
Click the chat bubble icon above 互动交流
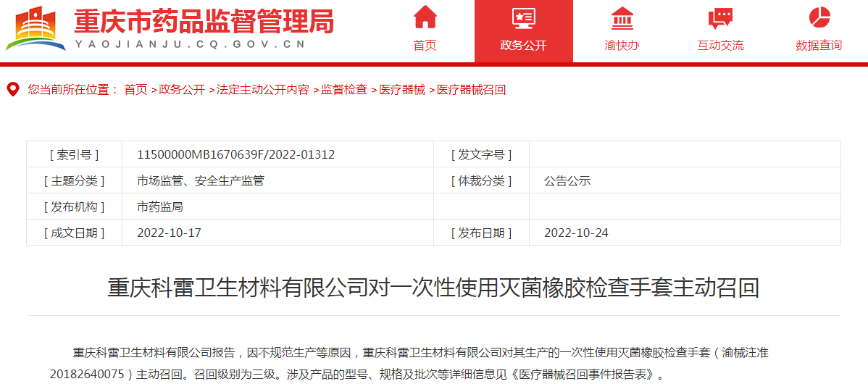click(x=720, y=17)
